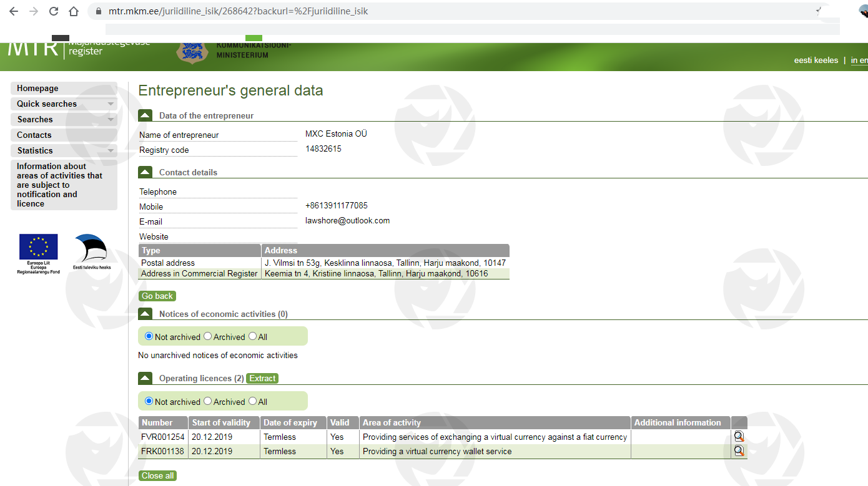Image resolution: width=868 pixels, height=486 pixels.
Task: Click the browser reload icon
Action: tap(53, 11)
